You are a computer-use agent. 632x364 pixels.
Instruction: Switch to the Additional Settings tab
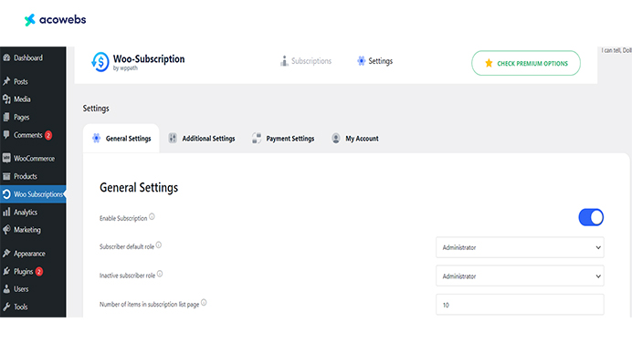[202, 139]
